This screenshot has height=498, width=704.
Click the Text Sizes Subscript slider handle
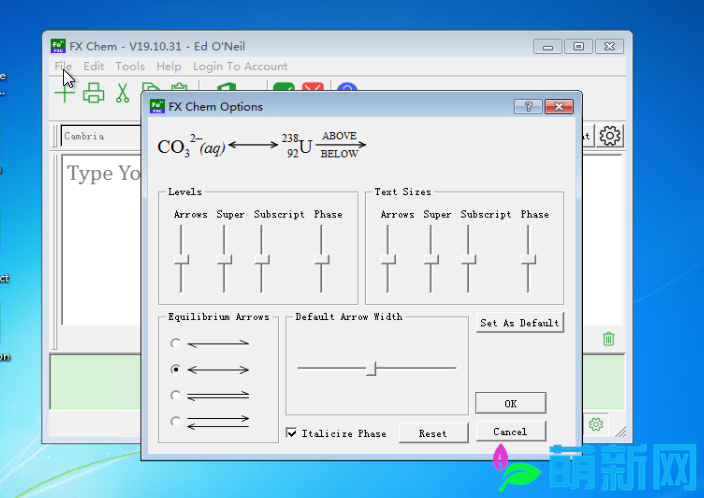(x=468, y=260)
